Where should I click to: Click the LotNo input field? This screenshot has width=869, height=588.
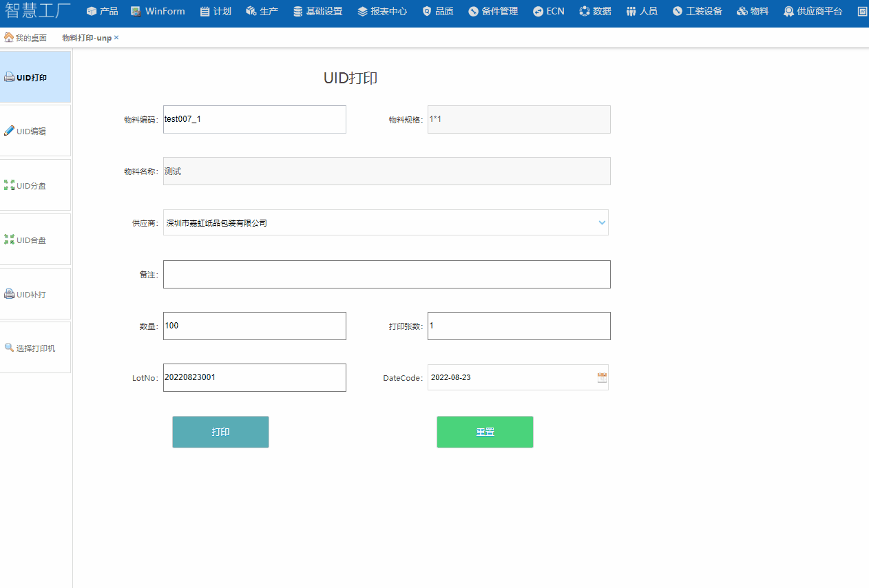pos(254,377)
